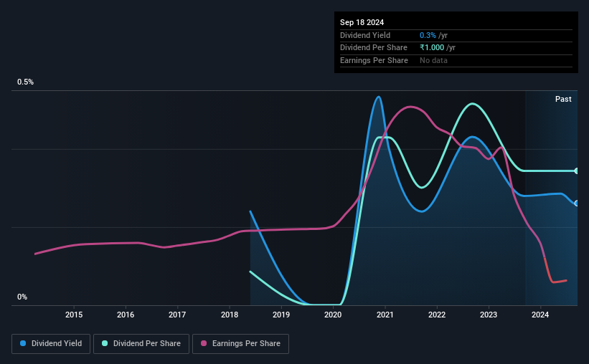Click the pink Earnings Per Share legend dot

pos(204,343)
